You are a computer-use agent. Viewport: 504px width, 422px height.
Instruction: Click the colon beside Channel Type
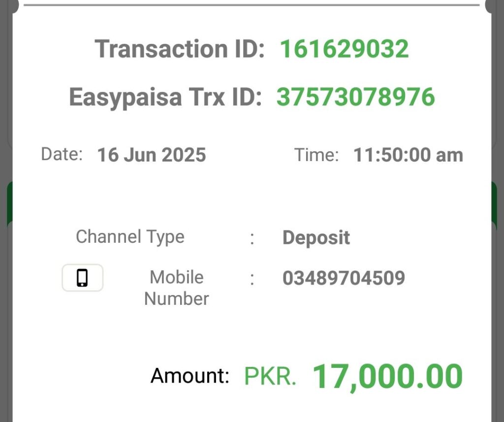click(x=252, y=238)
